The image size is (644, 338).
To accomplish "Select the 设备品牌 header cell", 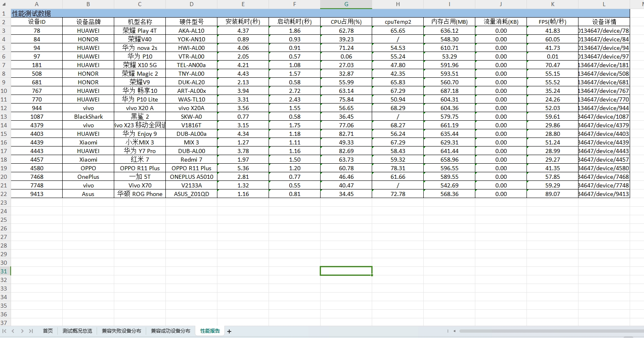I will pos(88,22).
